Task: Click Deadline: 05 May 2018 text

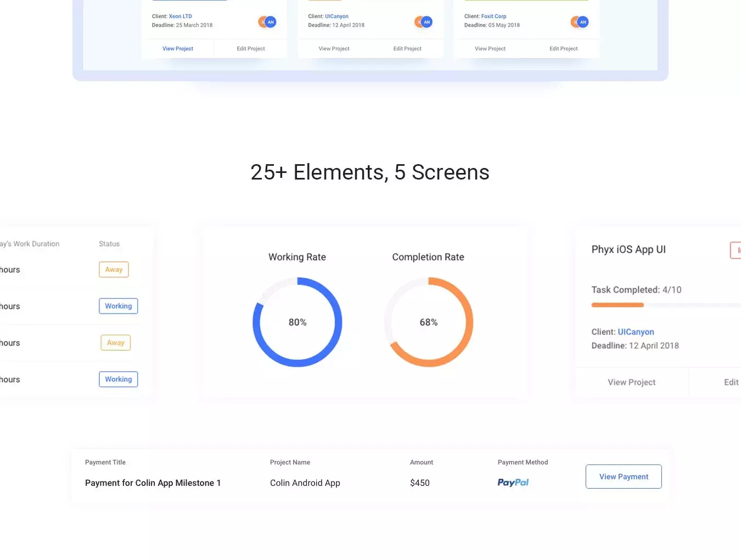Action: point(492,25)
